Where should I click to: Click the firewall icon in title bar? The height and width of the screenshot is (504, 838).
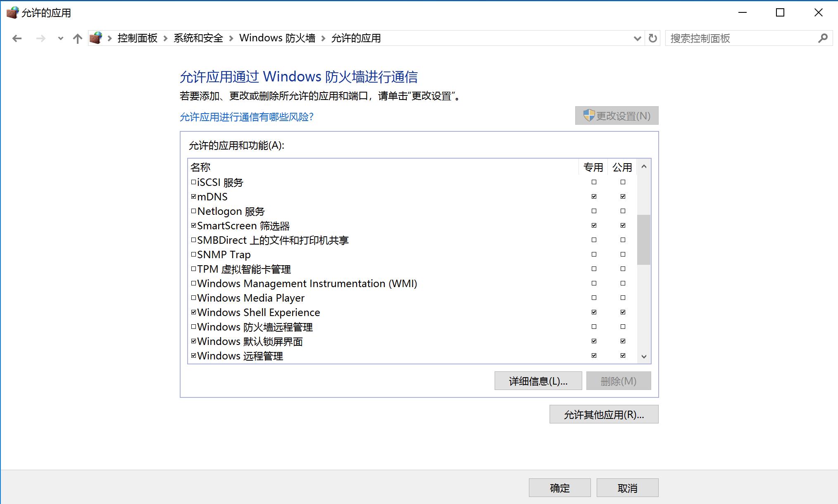pyautogui.click(x=12, y=12)
